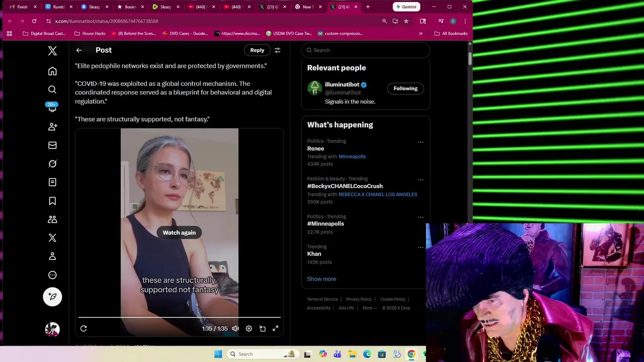Click the Gemini button in Chrome

point(407,7)
